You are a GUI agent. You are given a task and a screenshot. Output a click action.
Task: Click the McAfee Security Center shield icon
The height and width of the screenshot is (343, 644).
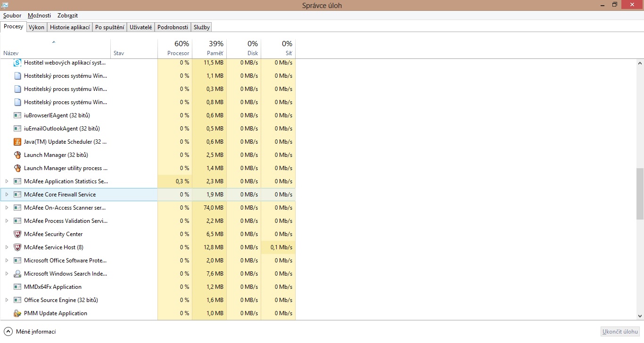click(x=17, y=234)
